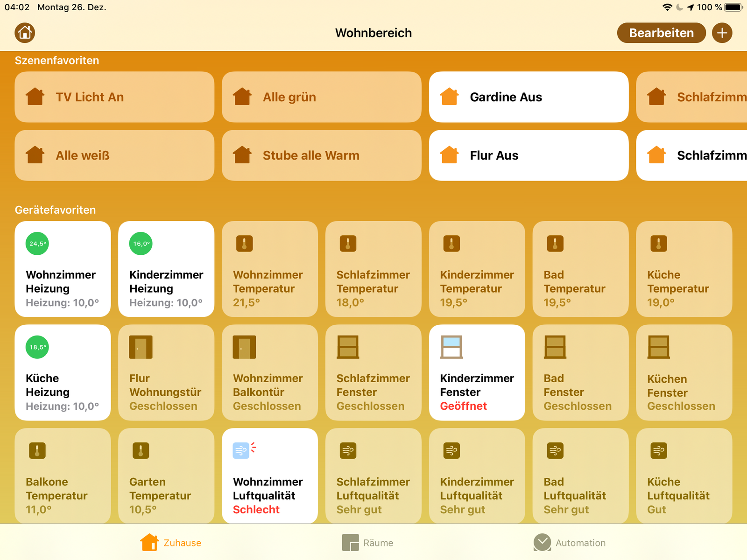Open the Kinderzimmer Fenster open window icon

tap(451, 347)
